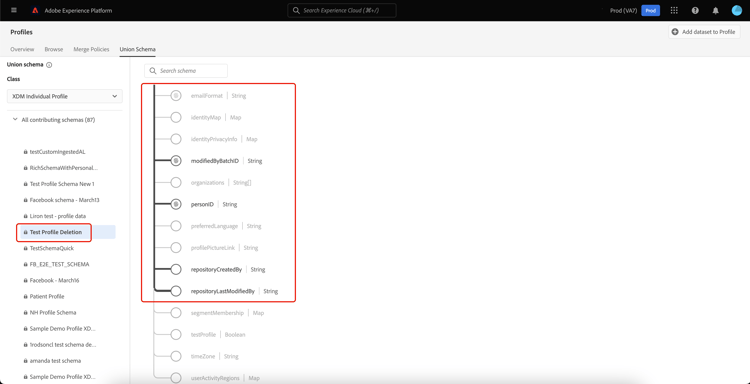
Task: Click lock icon beside Patient Profile
Action: click(25, 296)
